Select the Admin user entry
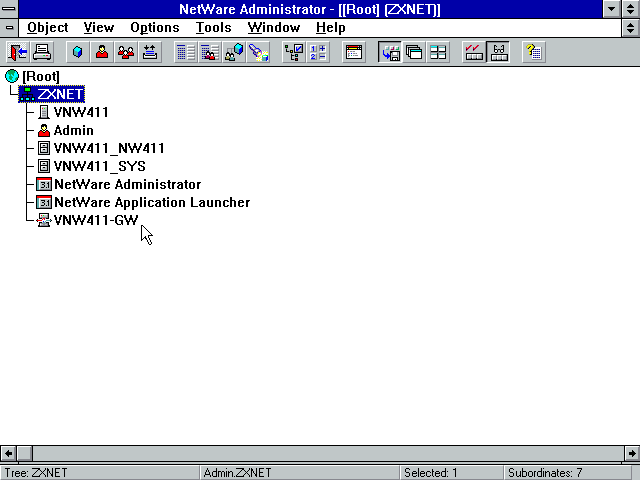 pyautogui.click(x=74, y=130)
